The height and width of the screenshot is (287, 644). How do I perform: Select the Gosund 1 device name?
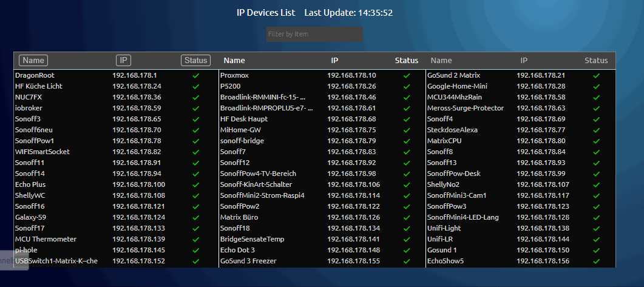point(442,250)
